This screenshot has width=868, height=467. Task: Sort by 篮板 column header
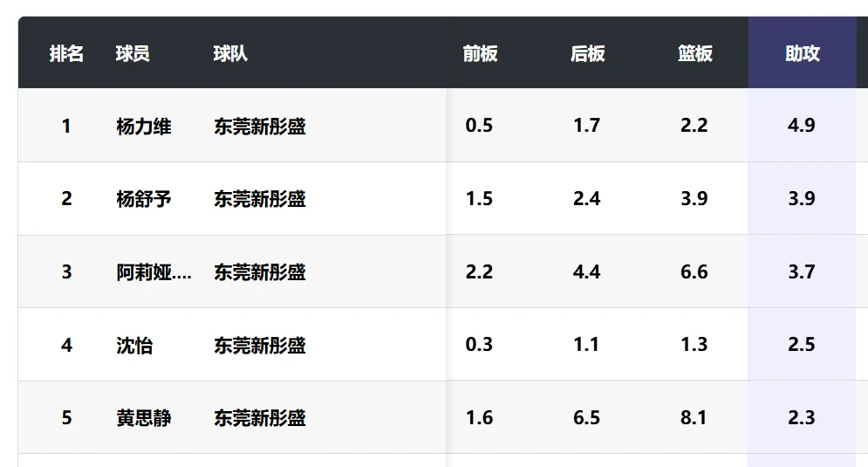(694, 53)
